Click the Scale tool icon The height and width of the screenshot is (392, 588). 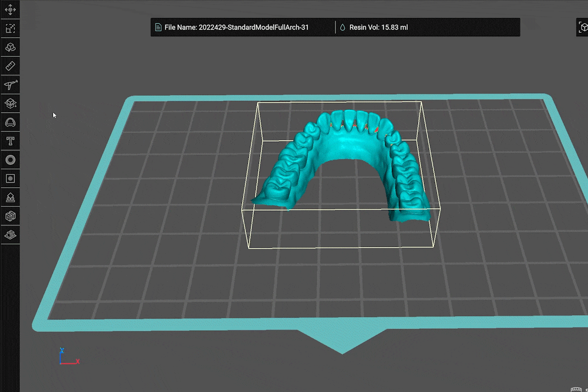[10, 28]
